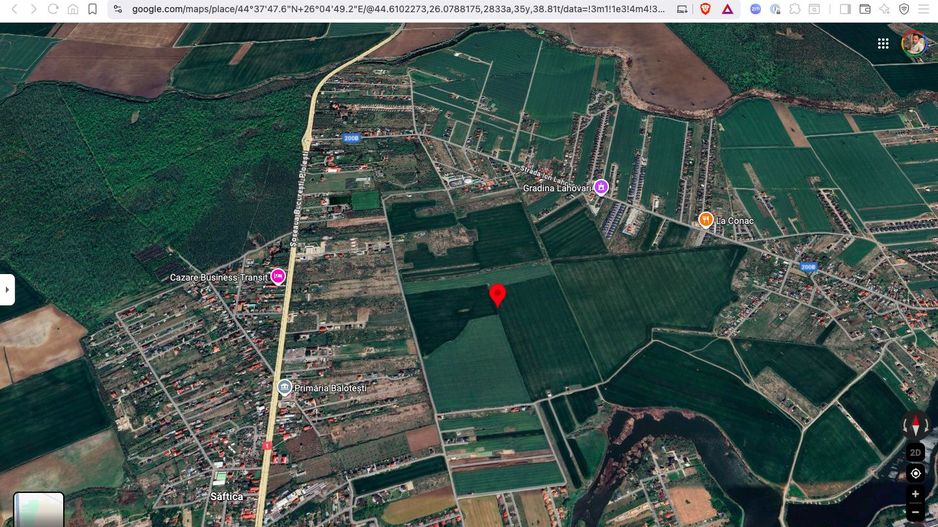Screen dimensions: 938x527
Task: Open the round blue extension icon
Action: 756,9
